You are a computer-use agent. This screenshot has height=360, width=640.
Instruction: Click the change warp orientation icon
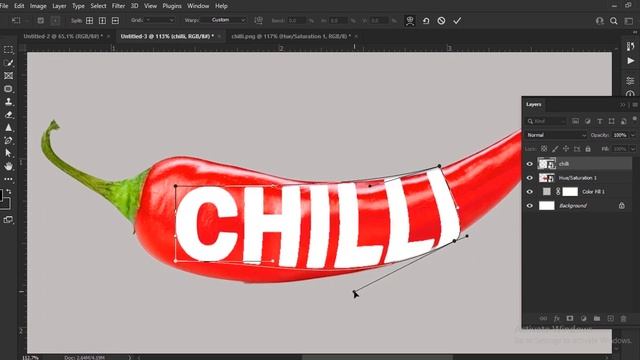point(258,20)
